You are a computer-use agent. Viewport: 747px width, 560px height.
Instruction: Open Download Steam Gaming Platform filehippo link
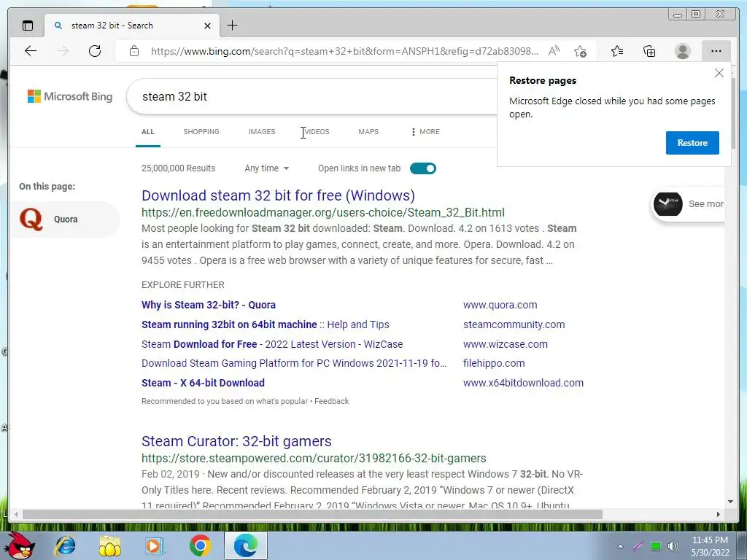point(294,363)
